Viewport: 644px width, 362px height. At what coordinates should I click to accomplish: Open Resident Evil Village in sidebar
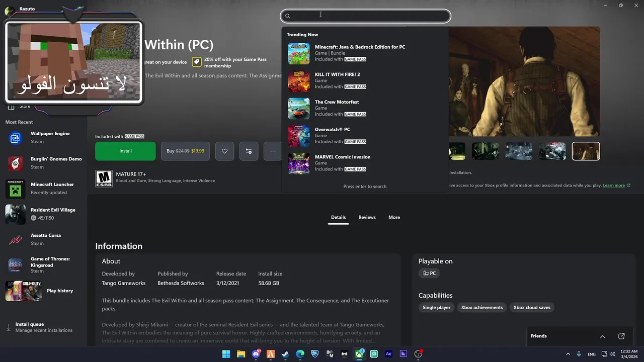click(44, 214)
